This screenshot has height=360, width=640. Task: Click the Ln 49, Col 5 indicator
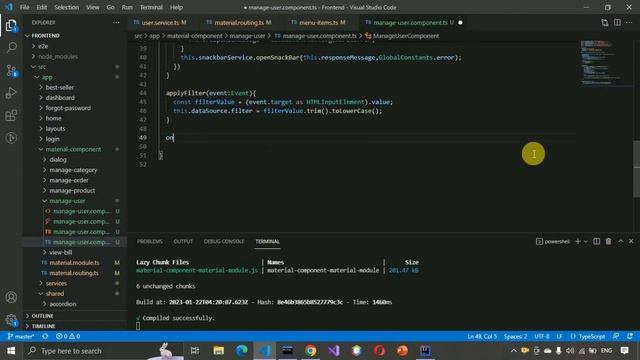(x=482, y=336)
